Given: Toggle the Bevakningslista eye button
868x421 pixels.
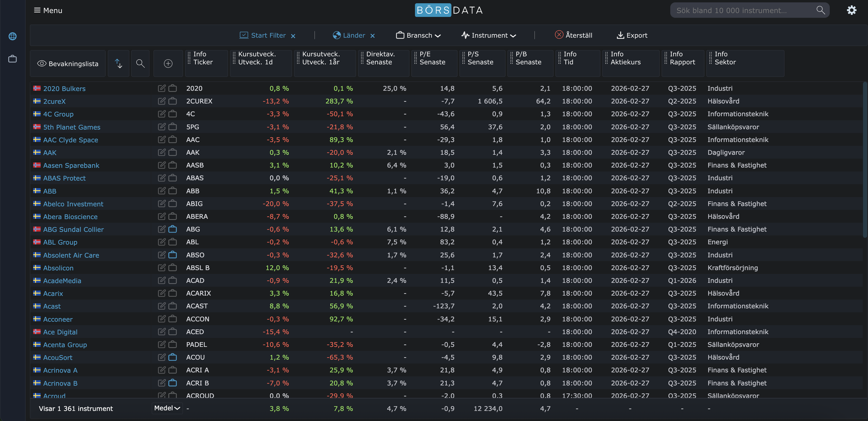Looking at the screenshot, I should click(x=68, y=63).
